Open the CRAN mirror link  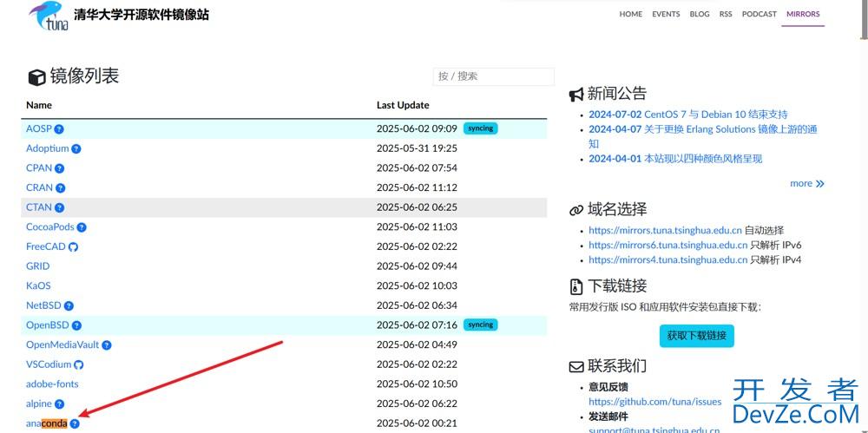click(x=39, y=187)
